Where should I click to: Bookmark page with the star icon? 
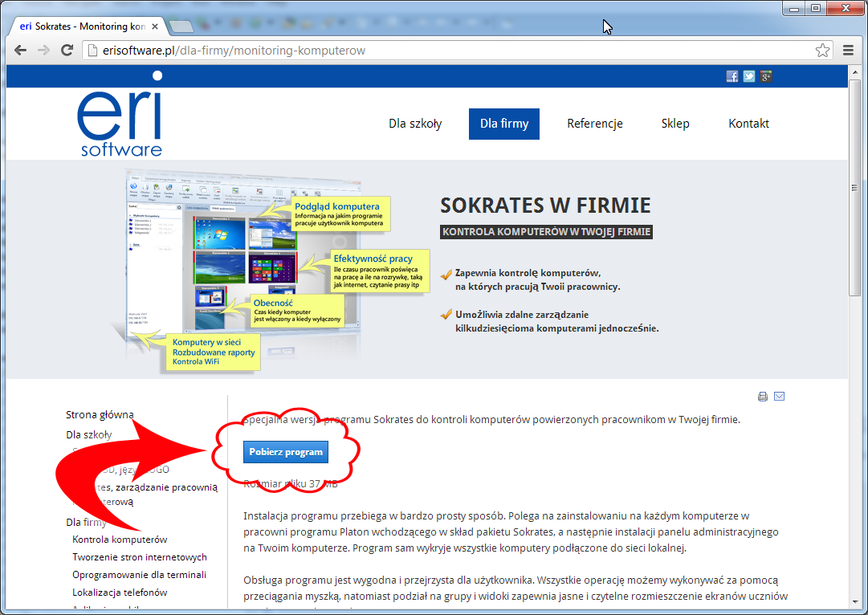pos(822,51)
